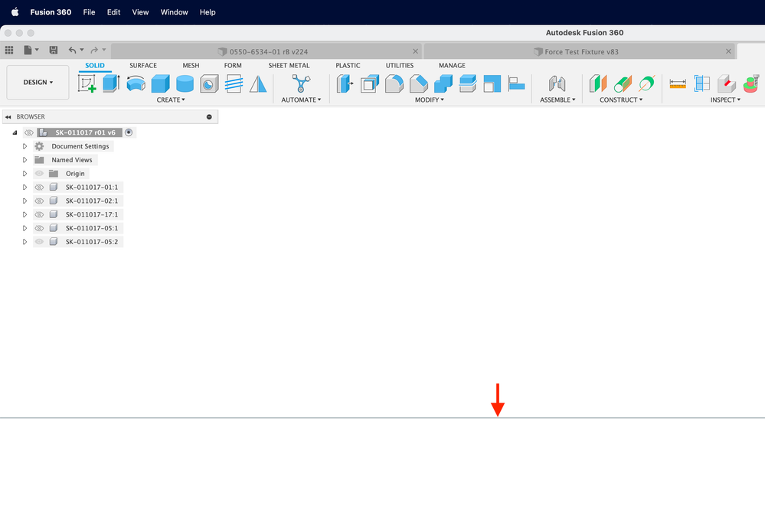Open the INSPECT dropdown menu
Image resolution: width=765 pixels, height=532 pixels.
pyautogui.click(x=725, y=100)
